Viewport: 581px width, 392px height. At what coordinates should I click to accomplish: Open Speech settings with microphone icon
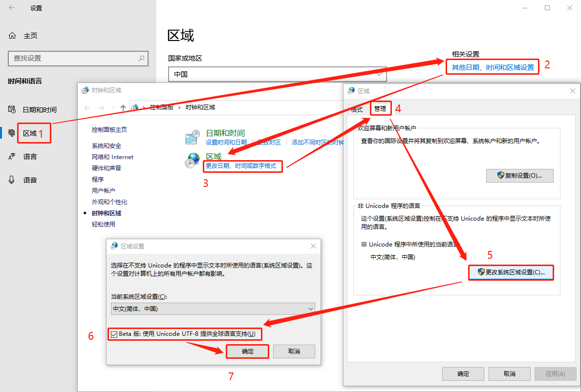tap(12, 180)
